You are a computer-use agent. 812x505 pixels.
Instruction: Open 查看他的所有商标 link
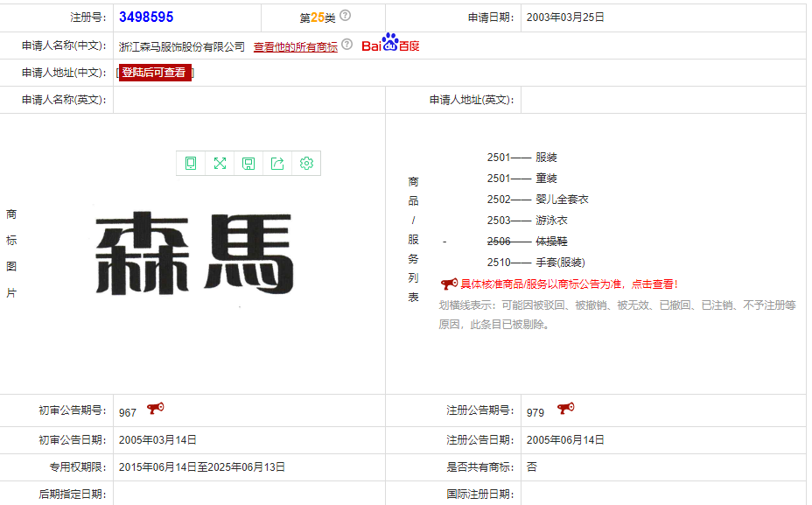click(x=295, y=47)
